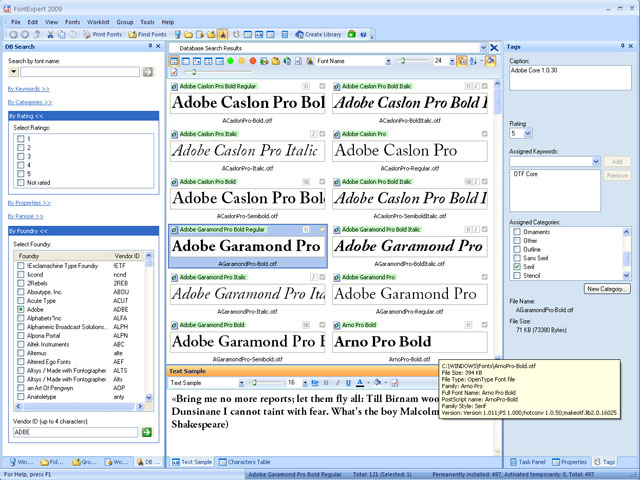Screen dimensions: 640x480
Task: Click the binoculars icon in results toolbar
Action: (310, 61)
